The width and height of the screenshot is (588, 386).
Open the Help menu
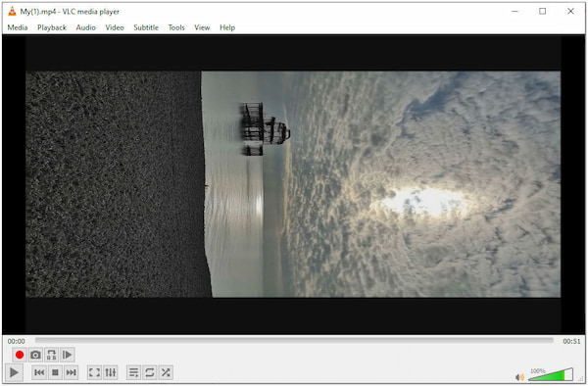pos(227,27)
